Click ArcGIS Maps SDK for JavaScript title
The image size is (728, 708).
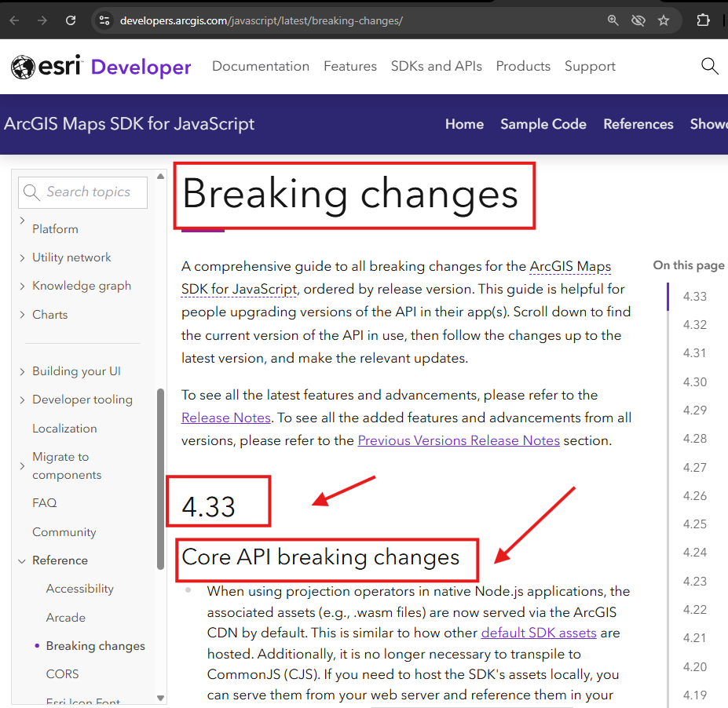pos(129,124)
